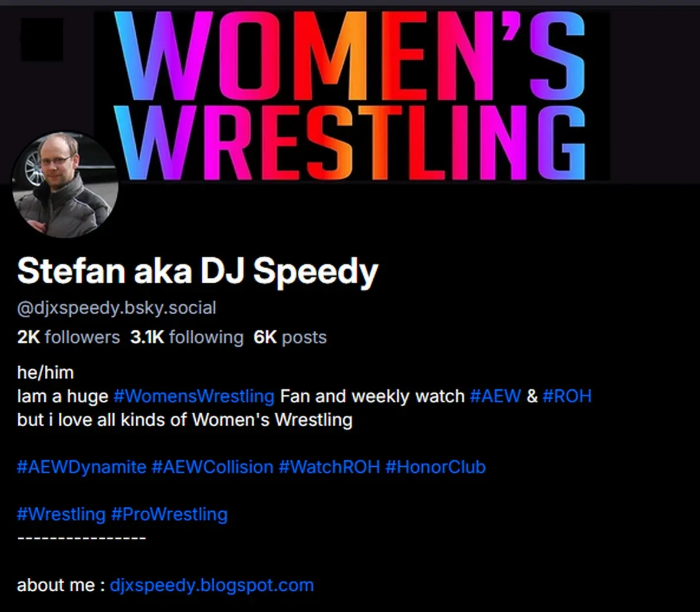
Task: Click the 6K posts count
Action: click(x=290, y=337)
